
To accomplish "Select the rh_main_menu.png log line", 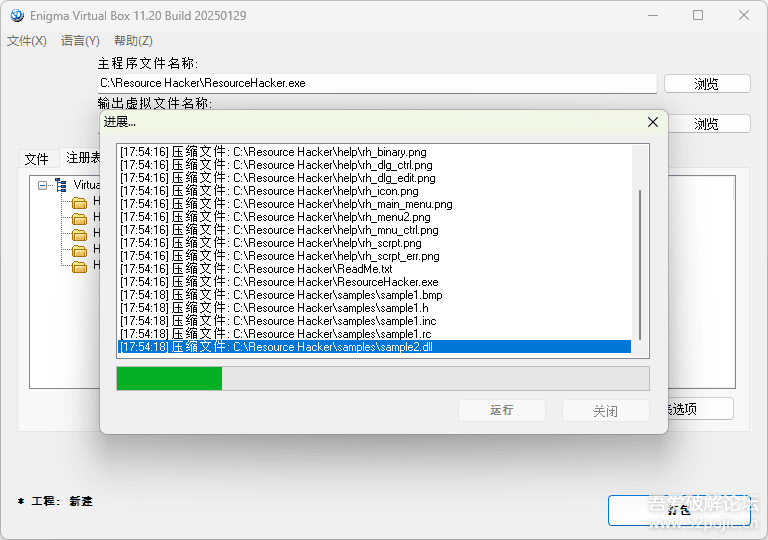I will click(375, 204).
